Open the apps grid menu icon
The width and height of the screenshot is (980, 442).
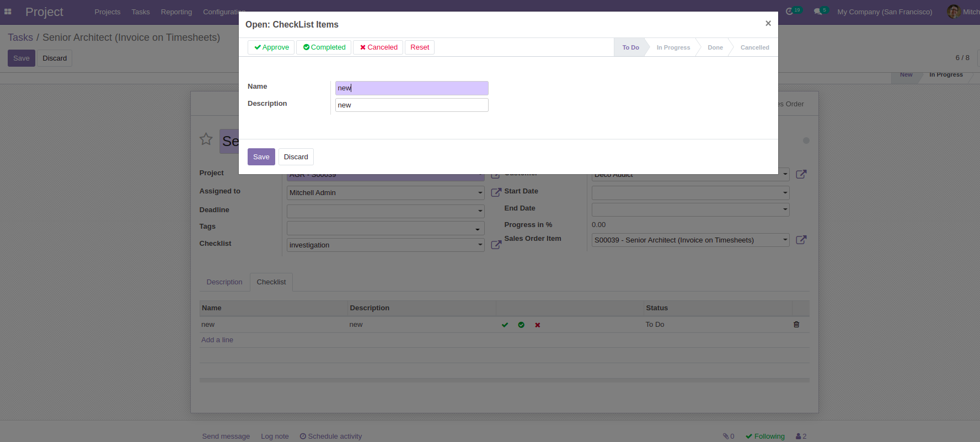click(x=8, y=12)
